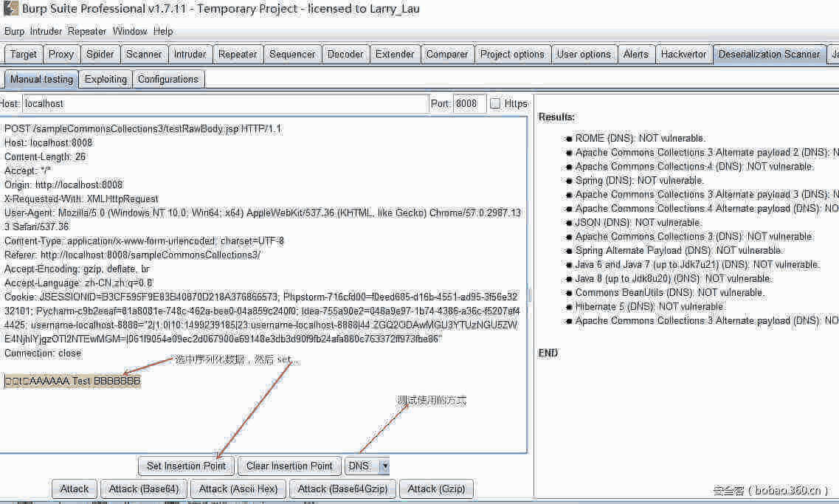839x504 pixels.
Task: Click the Clear Insertion Point button
Action: tap(289, 466)
